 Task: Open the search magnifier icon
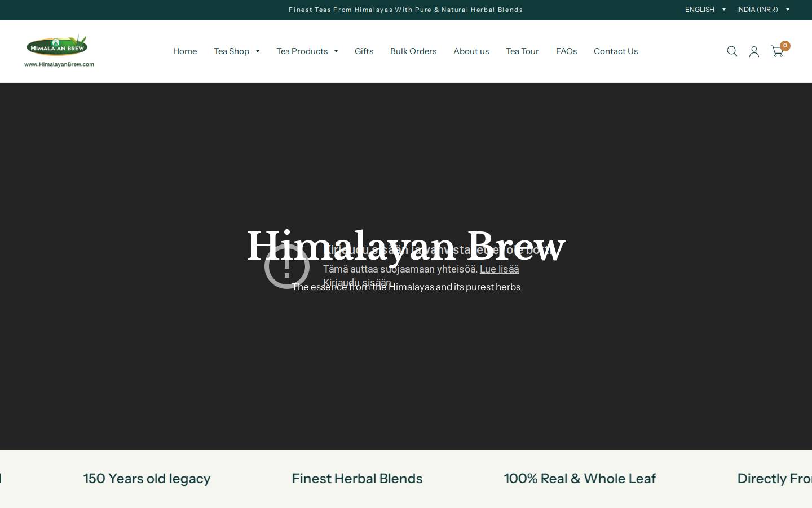pos(732,51)
